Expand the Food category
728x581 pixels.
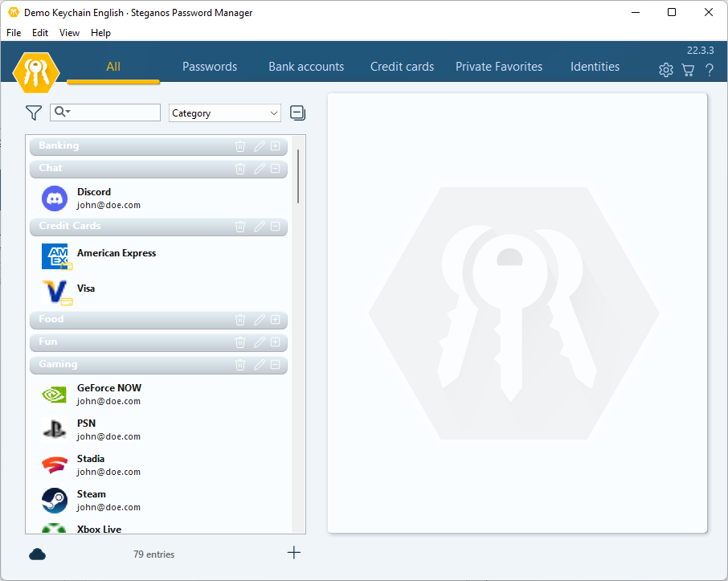click(276, 320)
